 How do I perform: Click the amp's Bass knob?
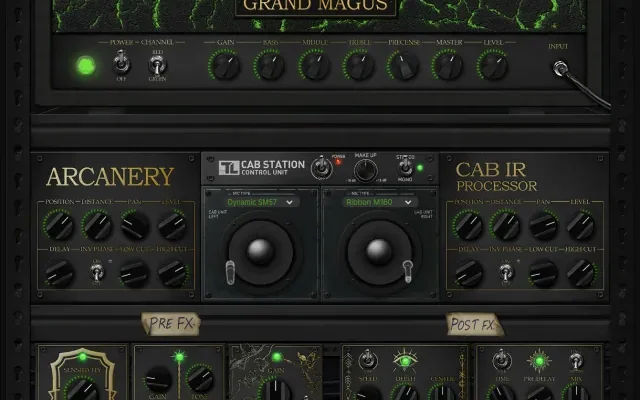point(269,66)
